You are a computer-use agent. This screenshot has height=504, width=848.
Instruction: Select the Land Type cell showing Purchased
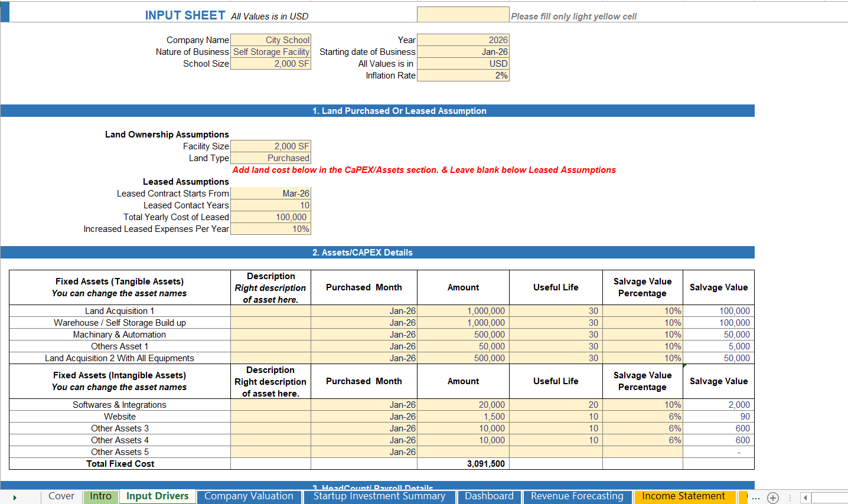click(270, 158)
